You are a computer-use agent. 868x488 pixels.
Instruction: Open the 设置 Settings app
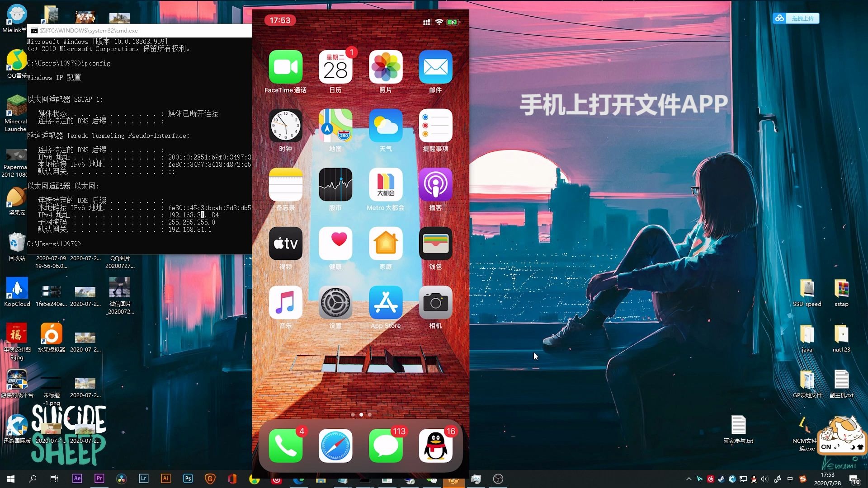tap(335, 303)
